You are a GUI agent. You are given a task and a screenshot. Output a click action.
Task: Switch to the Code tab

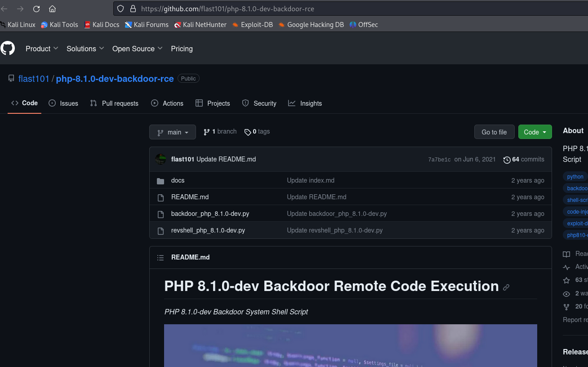[x=25, y=103]
